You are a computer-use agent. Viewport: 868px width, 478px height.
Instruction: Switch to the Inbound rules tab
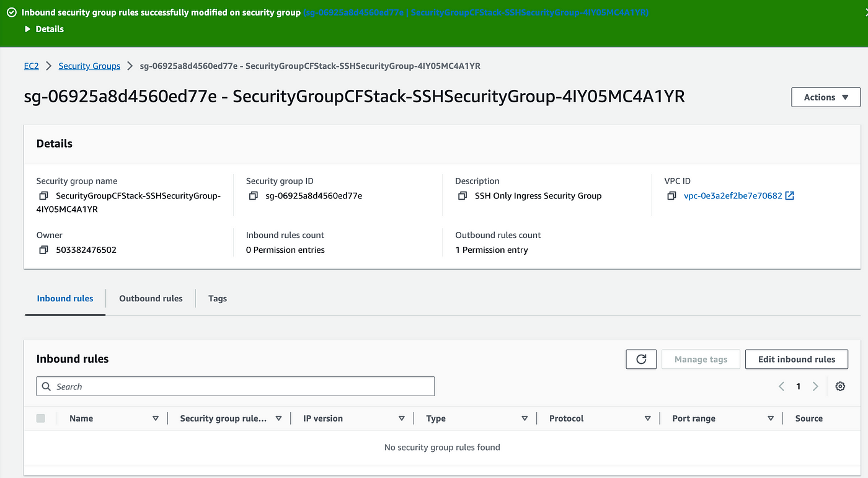[x=65, y=298]
